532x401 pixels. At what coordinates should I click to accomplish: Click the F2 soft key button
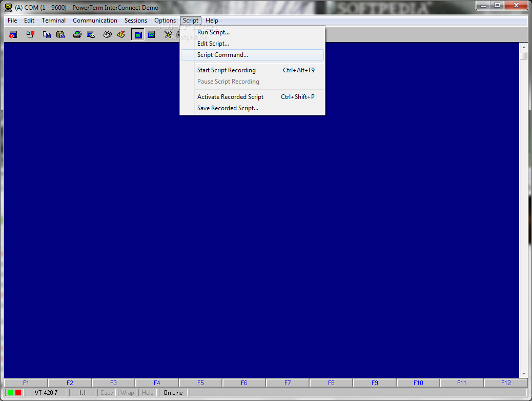(70, 383)
